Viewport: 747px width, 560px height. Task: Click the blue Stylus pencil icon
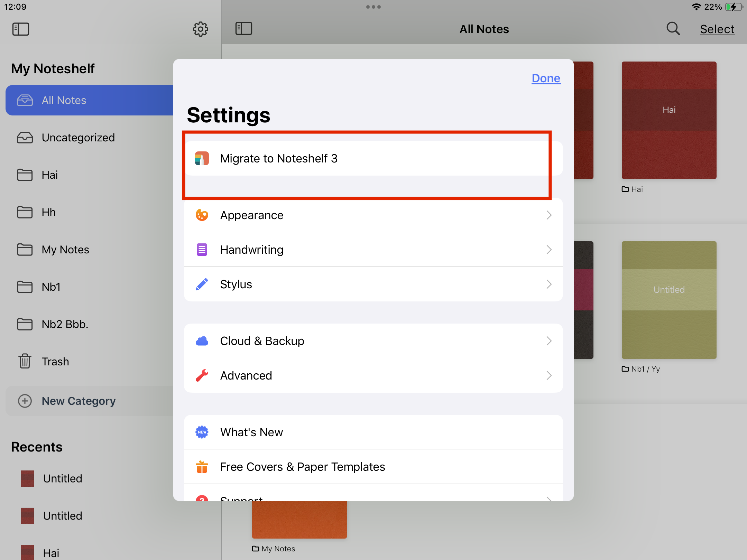click(x=202, y=284)
